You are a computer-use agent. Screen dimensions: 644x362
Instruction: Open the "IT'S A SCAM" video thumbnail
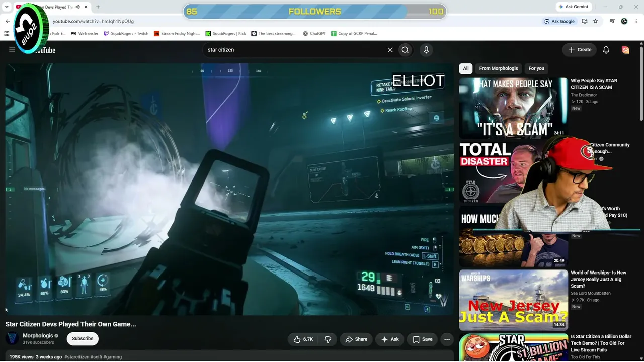[514, 108]
